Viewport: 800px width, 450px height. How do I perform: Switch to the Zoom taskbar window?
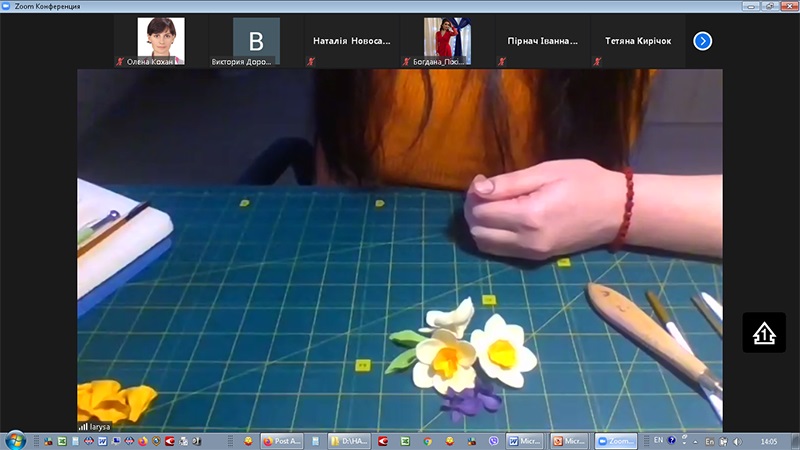coord(616,441)
